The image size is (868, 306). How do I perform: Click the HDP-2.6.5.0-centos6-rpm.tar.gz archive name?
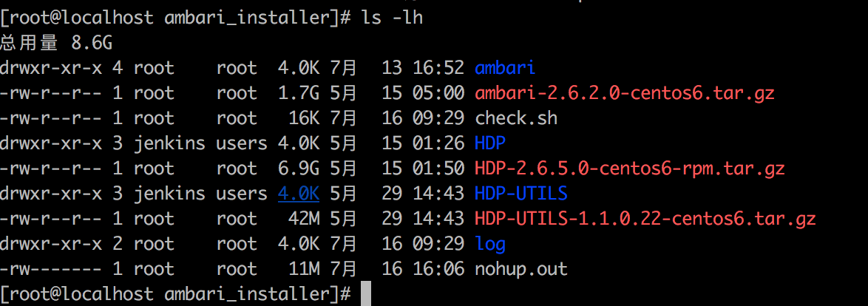(x=629, y=169)
